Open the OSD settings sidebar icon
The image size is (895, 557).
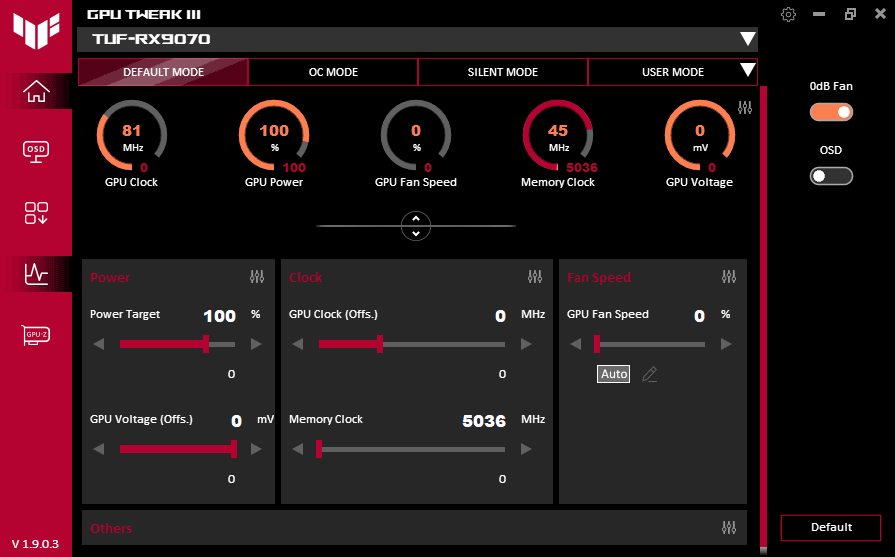tap(37, 151)
